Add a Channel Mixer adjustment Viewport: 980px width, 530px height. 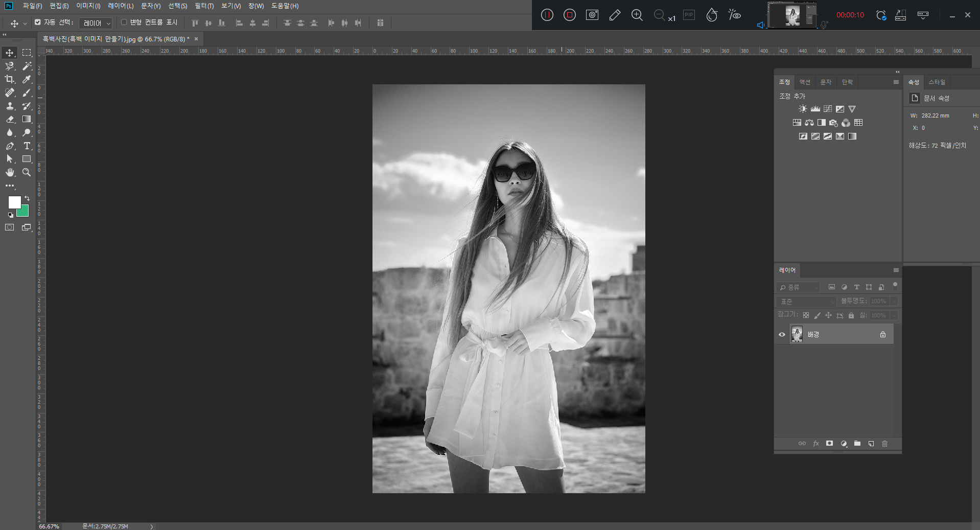[846, 123]
